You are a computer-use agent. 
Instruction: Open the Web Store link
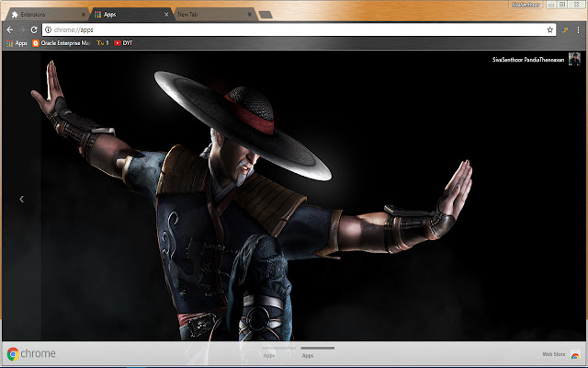(553, 354)
